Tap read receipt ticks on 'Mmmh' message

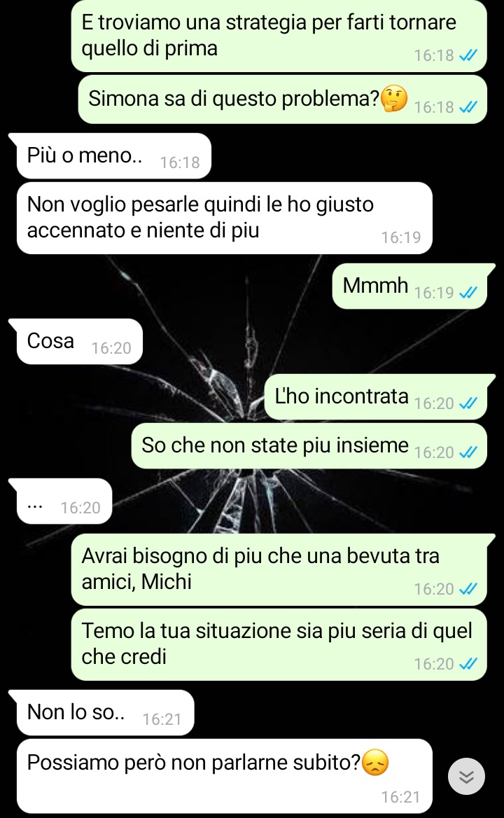468,293
